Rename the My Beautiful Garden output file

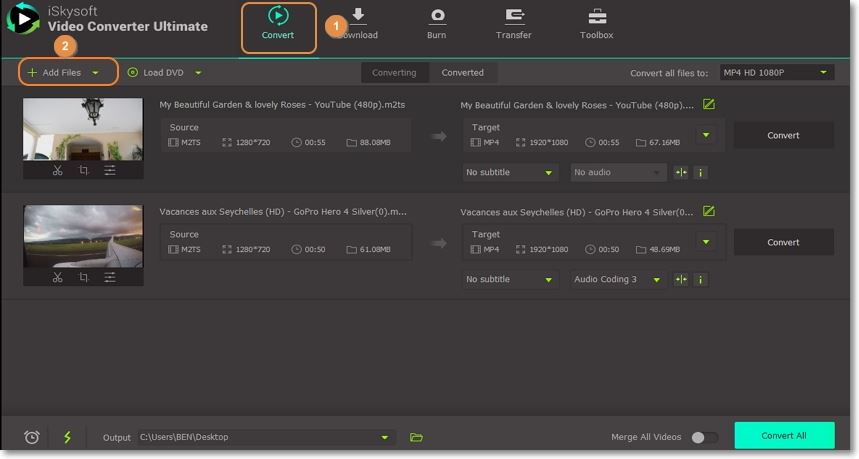coord(708,104)
